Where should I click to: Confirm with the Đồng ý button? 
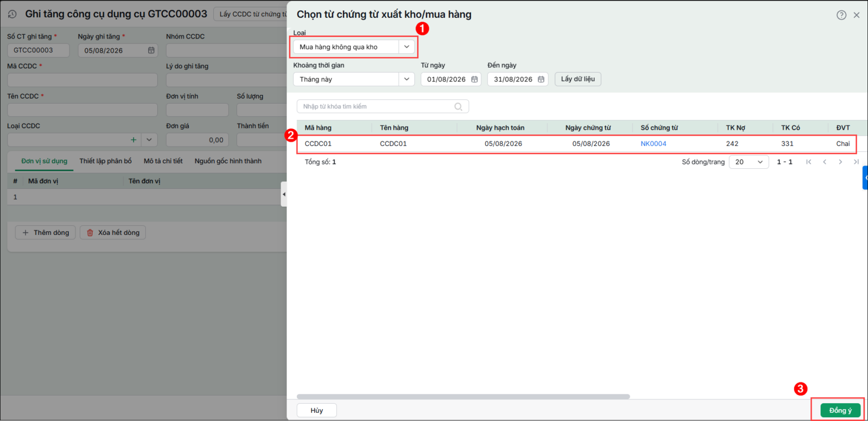point(840,411)
